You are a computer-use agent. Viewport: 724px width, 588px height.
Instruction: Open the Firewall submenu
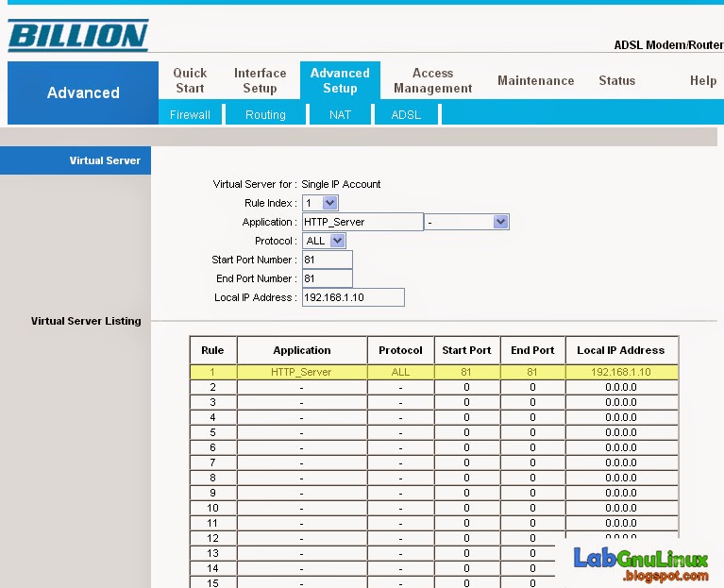(x=190, y=114)
